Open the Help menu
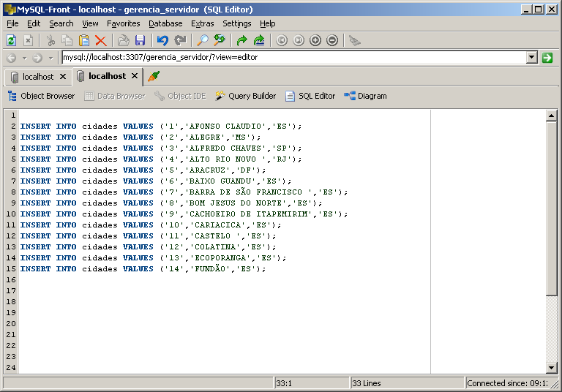The height and width of the screenshot is (392, 562). tap(267, 23)
